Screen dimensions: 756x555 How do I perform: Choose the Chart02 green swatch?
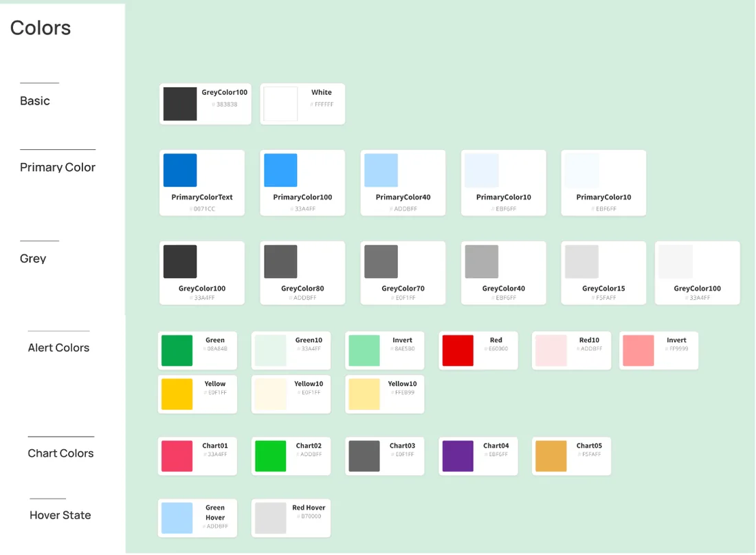[271, 456]
